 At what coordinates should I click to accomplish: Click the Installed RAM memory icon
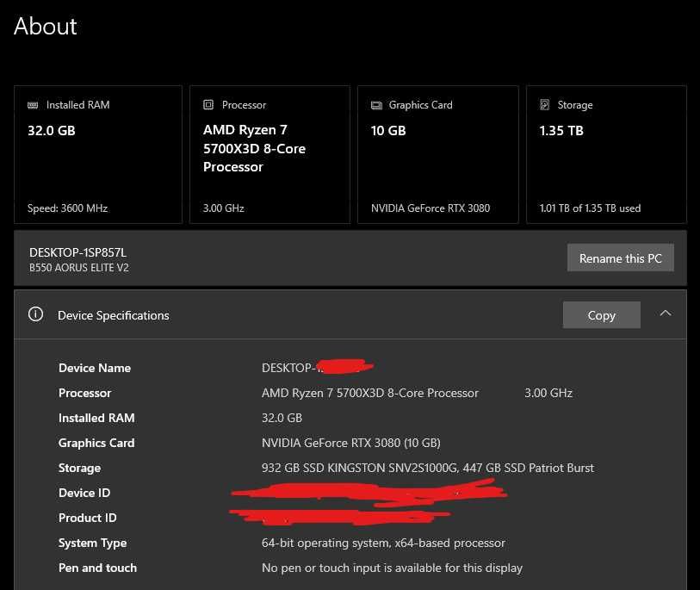pos(33,105)
